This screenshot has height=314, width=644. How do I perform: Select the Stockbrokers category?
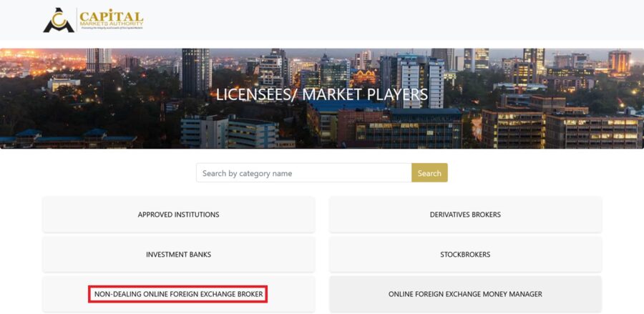coord(465,255)
